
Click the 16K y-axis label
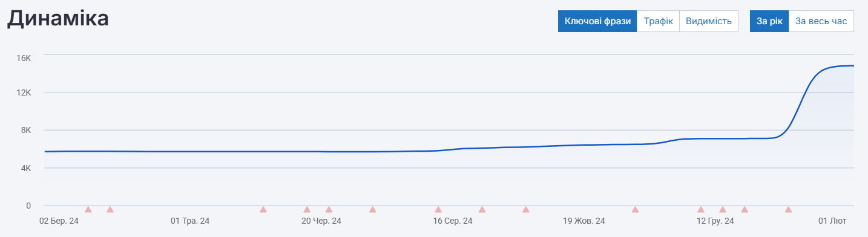pos(24,57)
